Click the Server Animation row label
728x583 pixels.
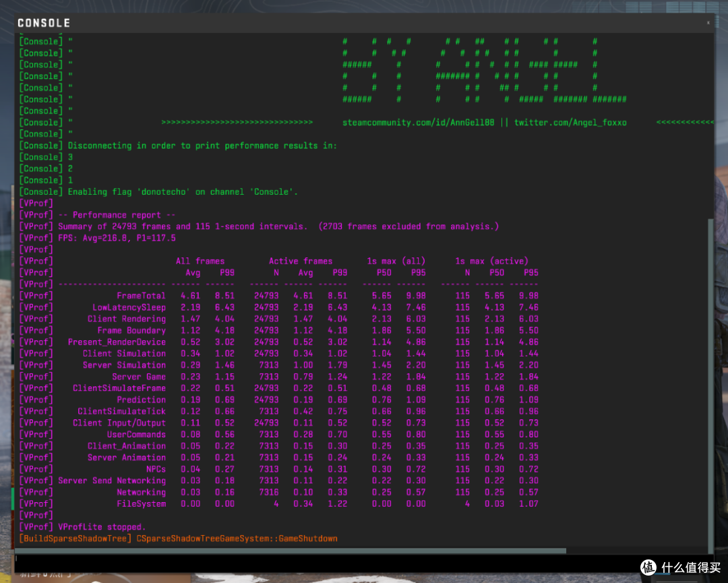point(127,458)
